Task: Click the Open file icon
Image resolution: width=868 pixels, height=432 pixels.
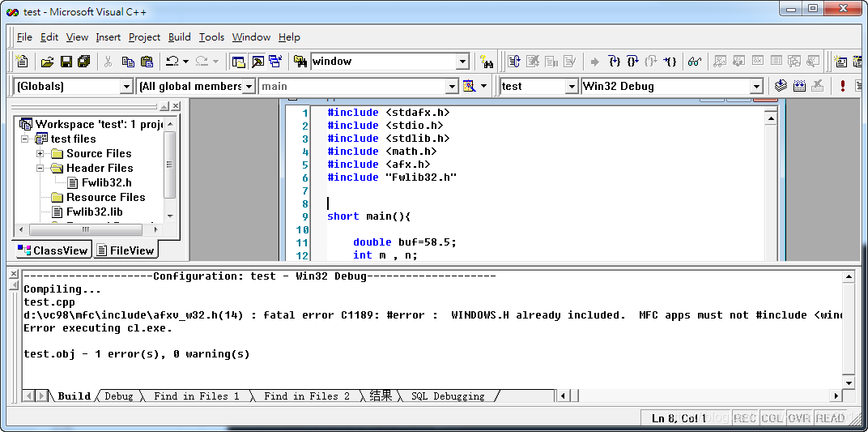Action: (48, 62)
